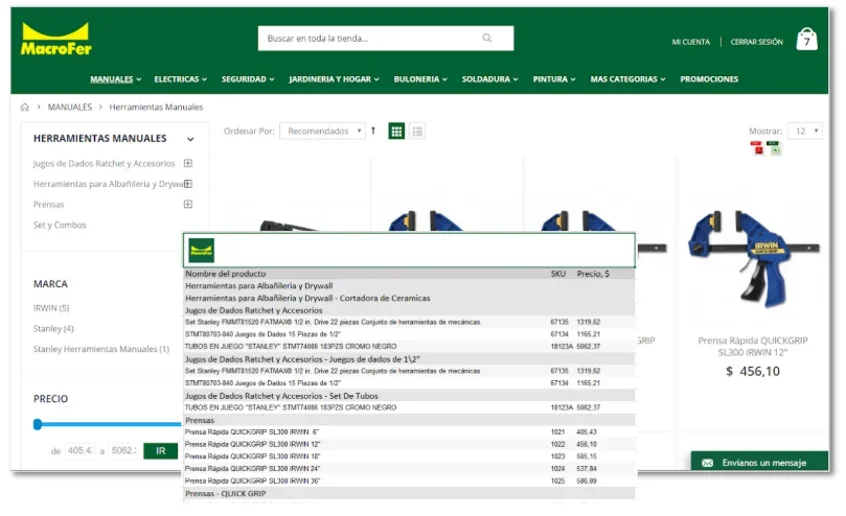Click the $ 456,10 price
Image resolution: width=846 pixels, height=516 pixels.
(753, 371)
